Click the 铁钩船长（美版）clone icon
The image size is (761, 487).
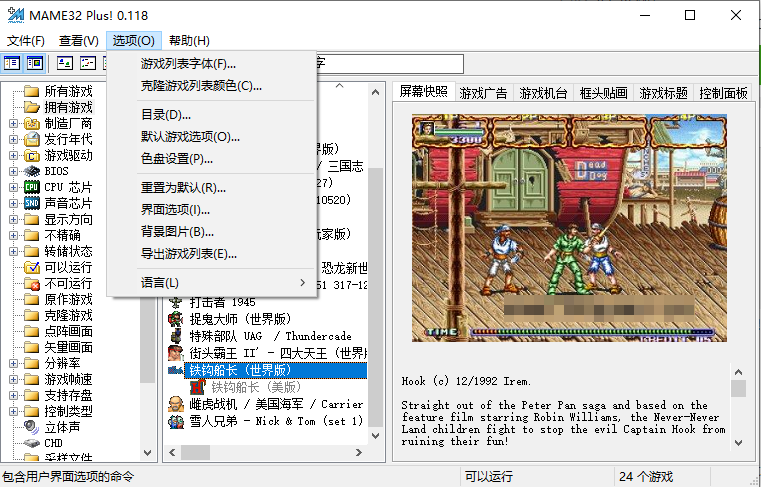pyautogui.click(x=198, y=387)
